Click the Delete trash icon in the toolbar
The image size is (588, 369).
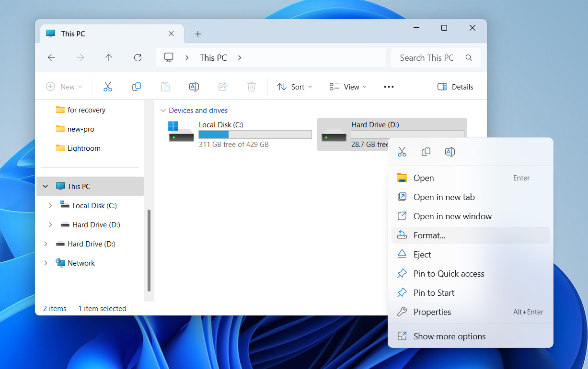[252, 87]
